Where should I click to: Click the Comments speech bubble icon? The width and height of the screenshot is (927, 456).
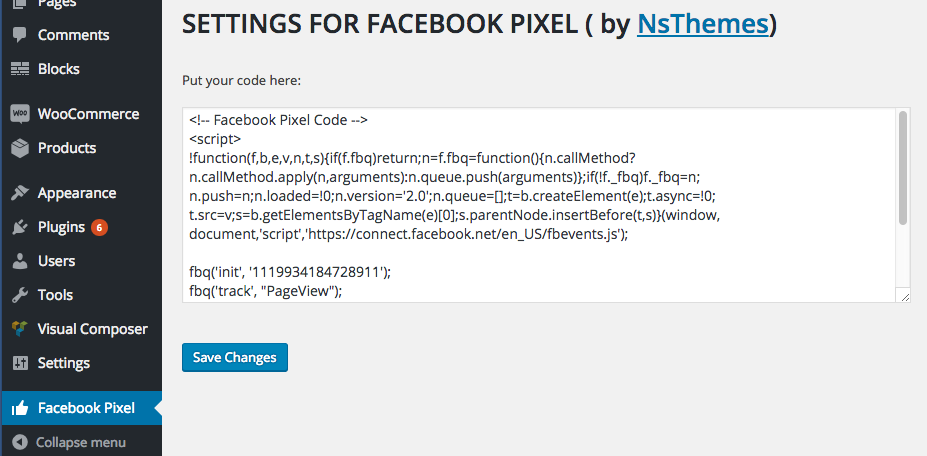coord(20,35)
